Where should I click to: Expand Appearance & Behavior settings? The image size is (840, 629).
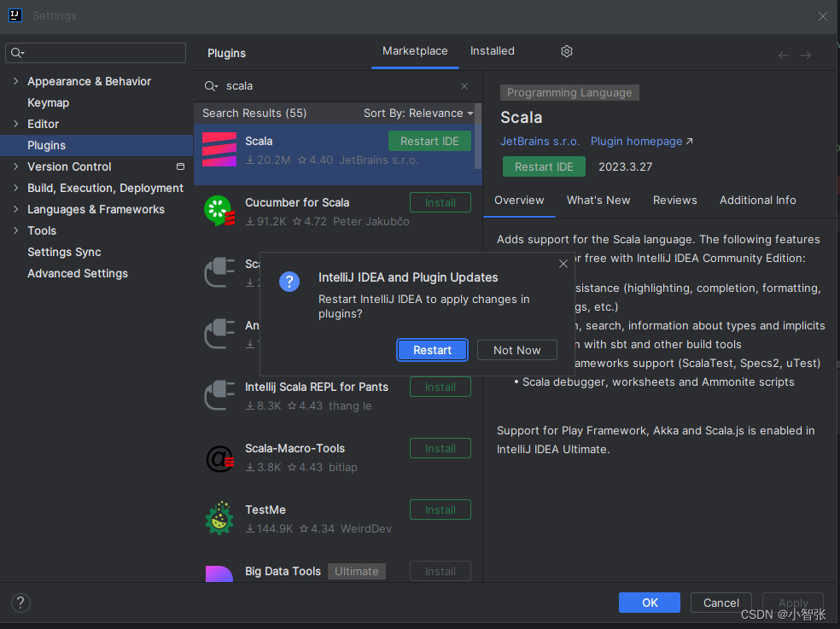[x=15, y=81]
